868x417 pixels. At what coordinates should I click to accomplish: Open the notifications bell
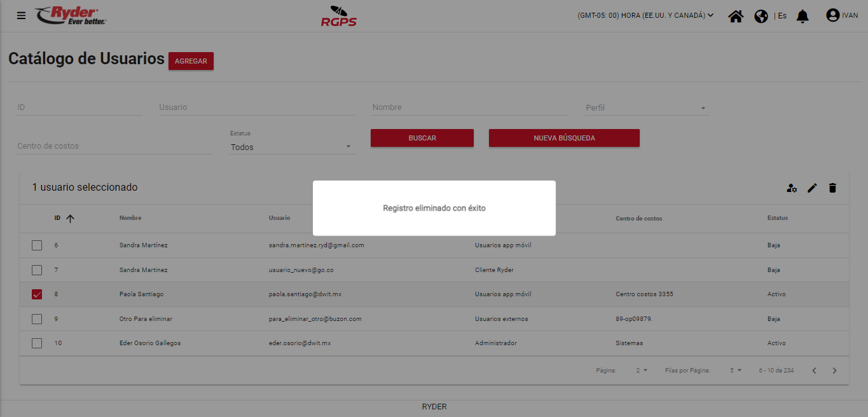803,16
